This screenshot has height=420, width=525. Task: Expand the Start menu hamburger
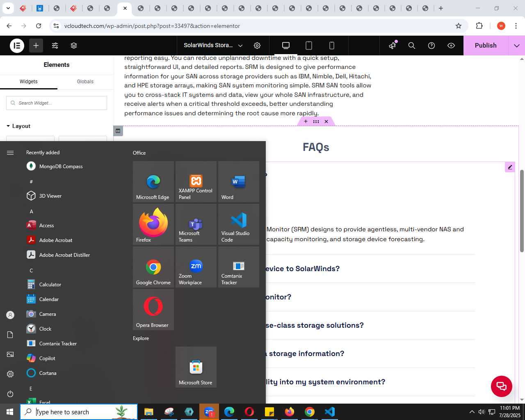click(10, 153)
